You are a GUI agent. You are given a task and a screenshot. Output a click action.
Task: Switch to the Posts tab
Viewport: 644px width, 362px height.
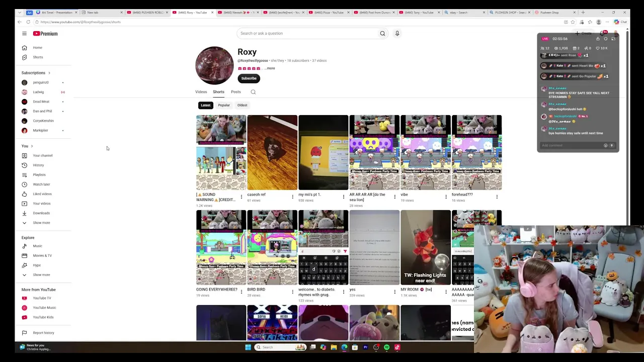click(235, 92)
